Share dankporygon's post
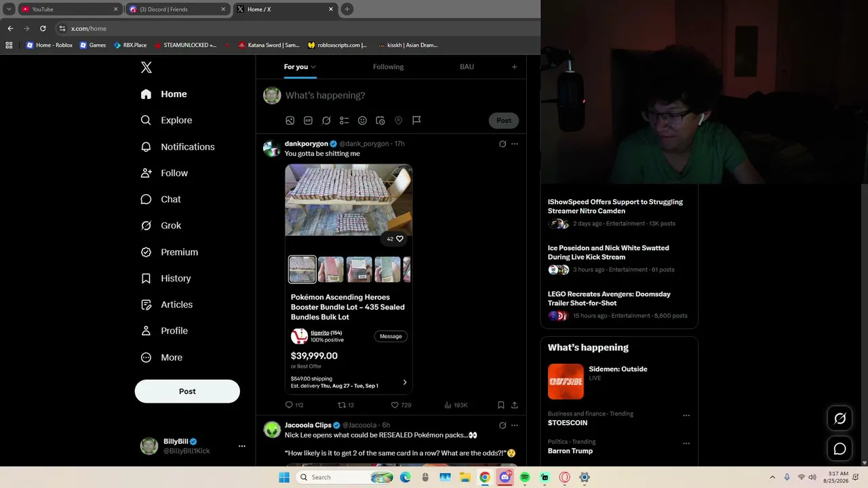The image size is (868, 488). click(515, 405)
